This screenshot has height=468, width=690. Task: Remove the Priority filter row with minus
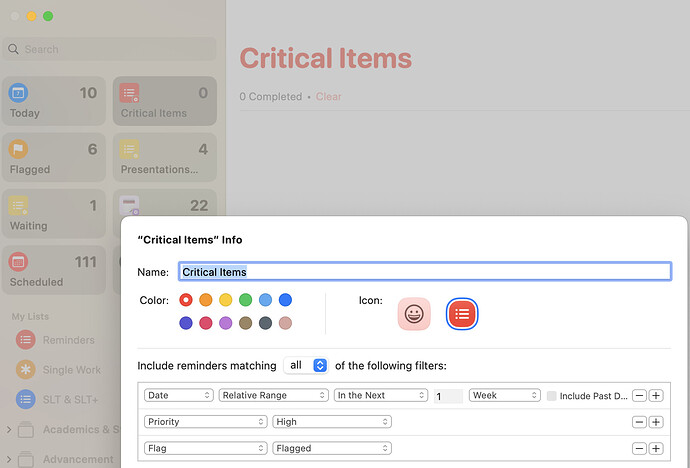(640, 422)
